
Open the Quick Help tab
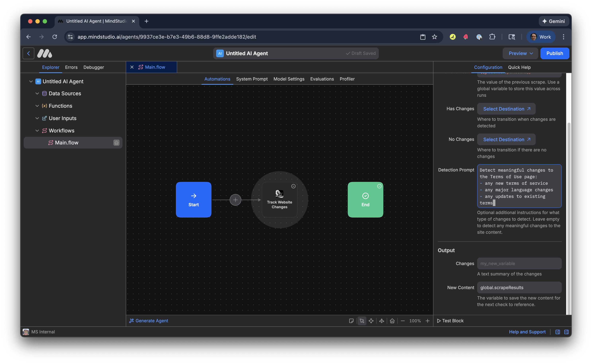[x=519, y=67]
